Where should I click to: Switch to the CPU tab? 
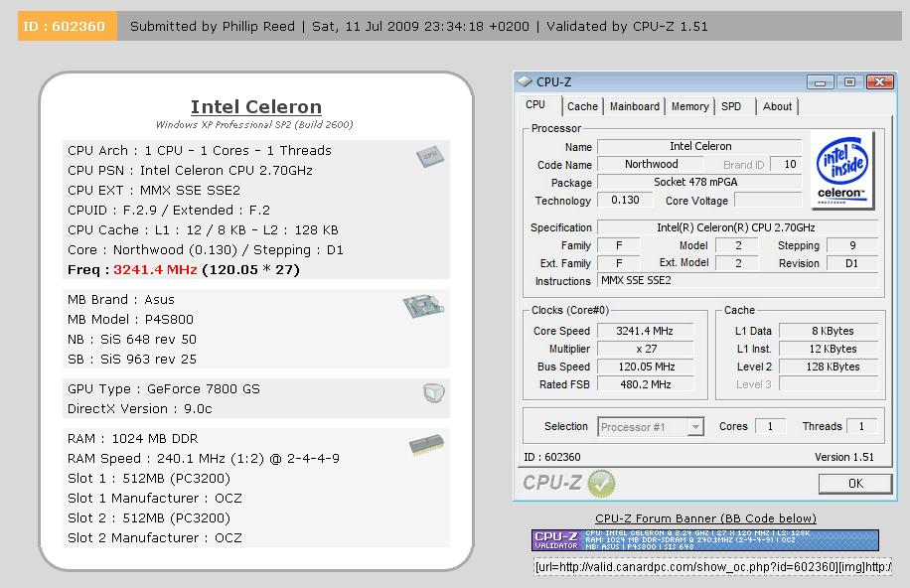pos(535,105)
